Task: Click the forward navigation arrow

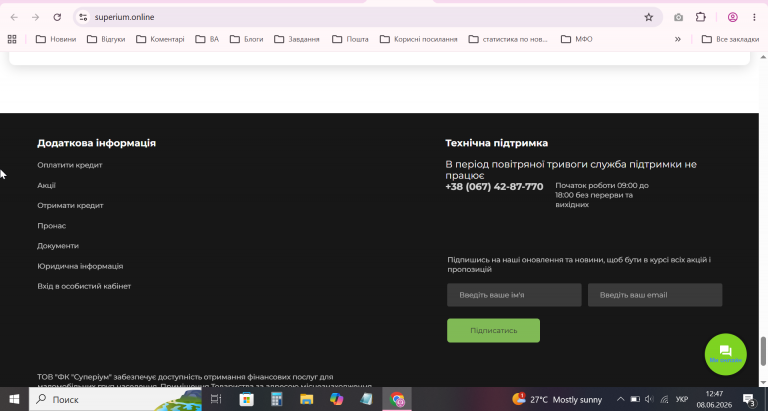Action: click(35, 17)
